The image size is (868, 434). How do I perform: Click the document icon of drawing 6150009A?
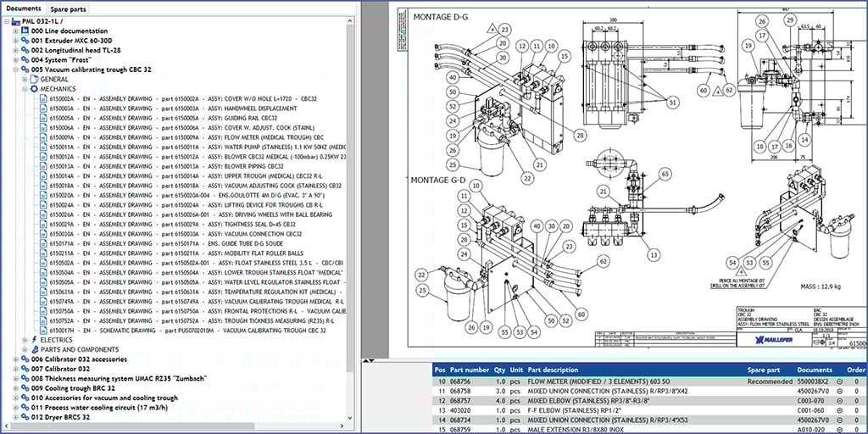click(43, 137)
